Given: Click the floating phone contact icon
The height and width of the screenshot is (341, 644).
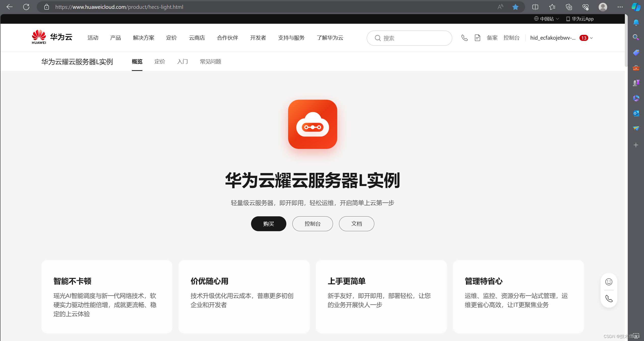Looking at the screenshot, I should tap(609, 299).
